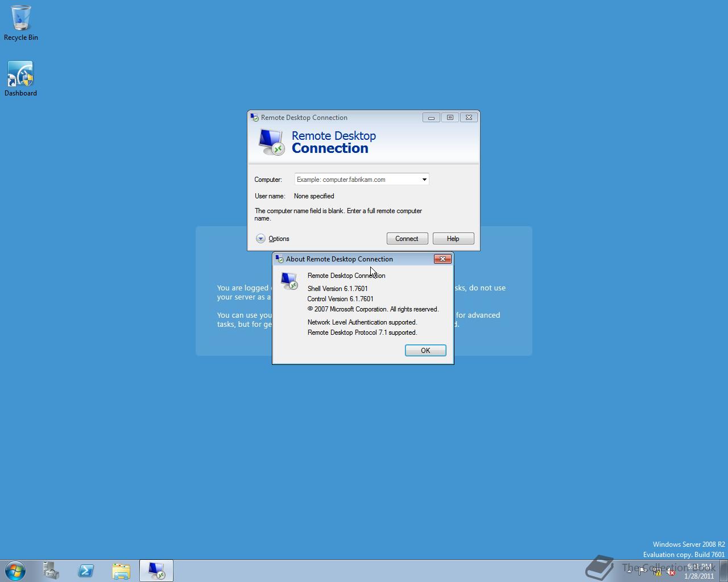Click 'None specified' user name value
728x582 pixels.
click(x=314, y=196)
